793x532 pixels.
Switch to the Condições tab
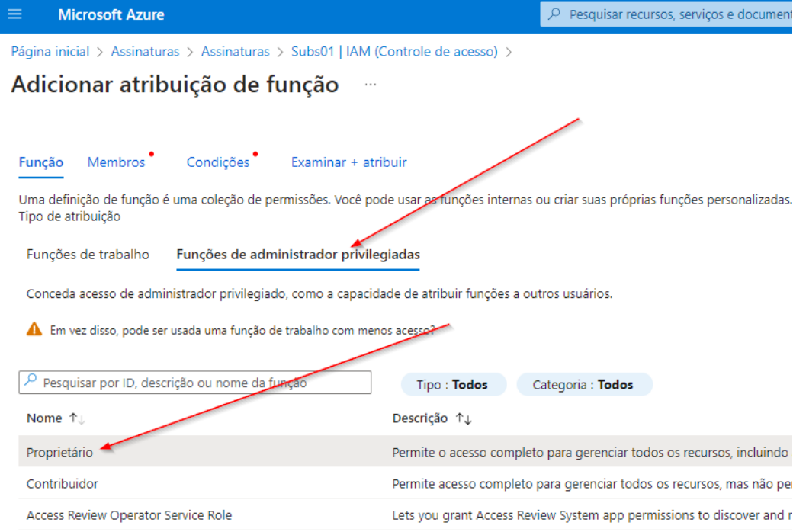tap(218, 162)
